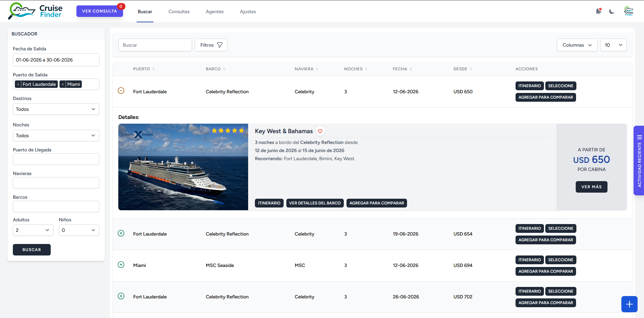
Task: Open notifications via the bell icon
Action: point(598,11)
